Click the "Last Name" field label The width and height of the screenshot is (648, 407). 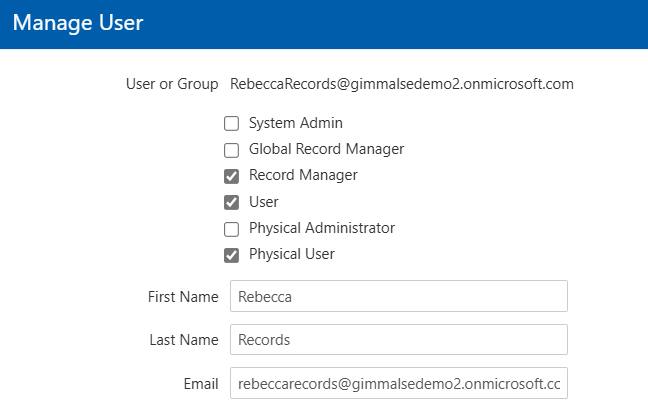tap(183, 340)
